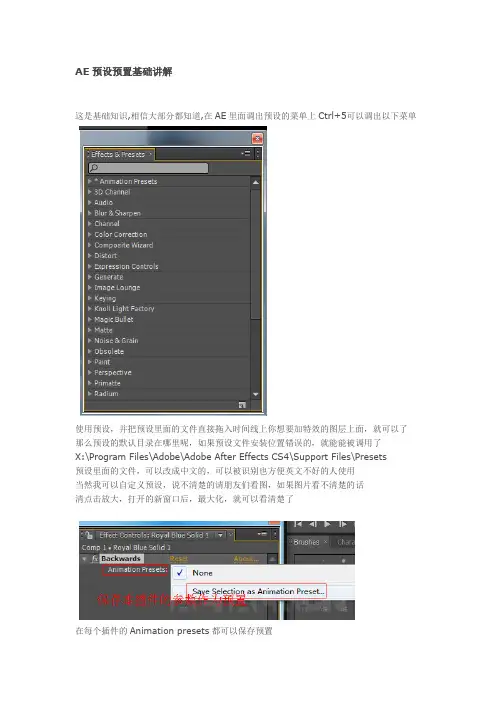
Task: Open the Effects & Presets panel menu icon
Action: [x=246, y=154]
